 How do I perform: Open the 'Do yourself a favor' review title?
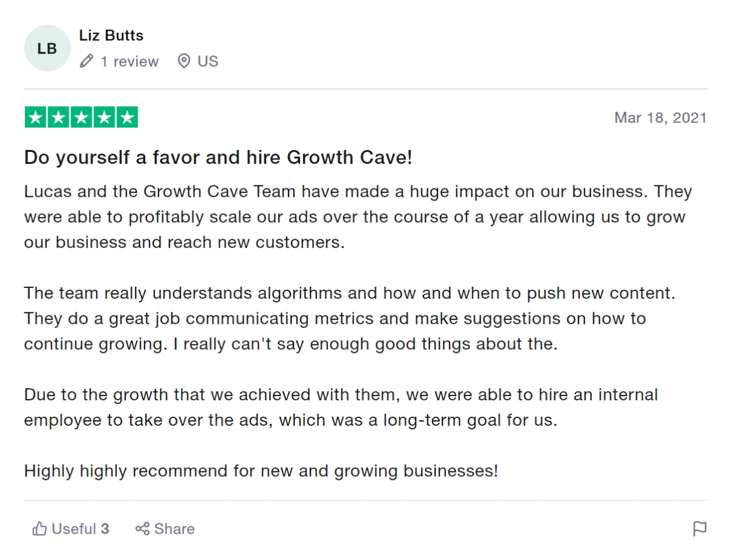218,157
